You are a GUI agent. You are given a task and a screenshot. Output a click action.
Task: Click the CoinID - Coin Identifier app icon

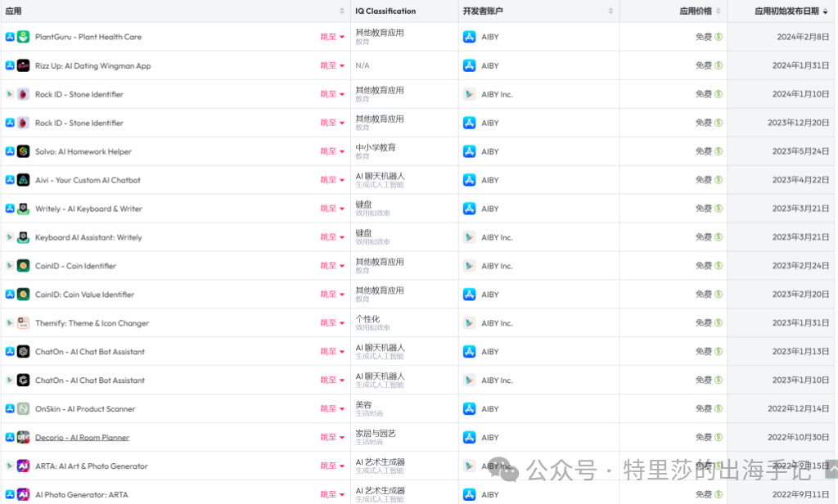tap(23, 266)
